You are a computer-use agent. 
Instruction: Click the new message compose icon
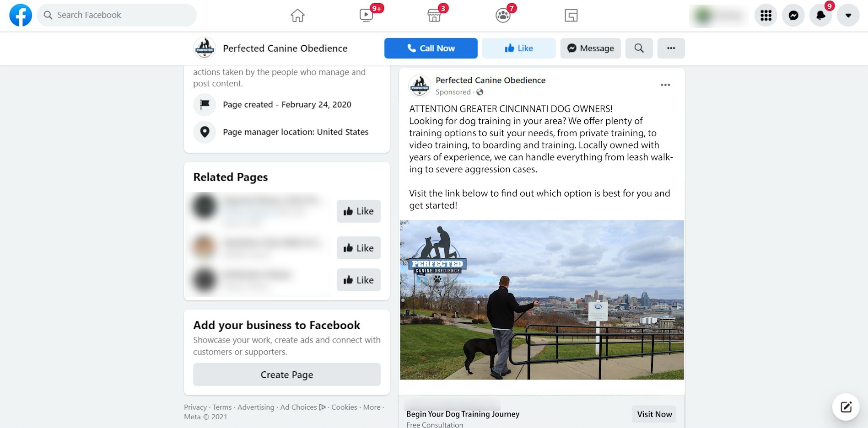point(846,407)
